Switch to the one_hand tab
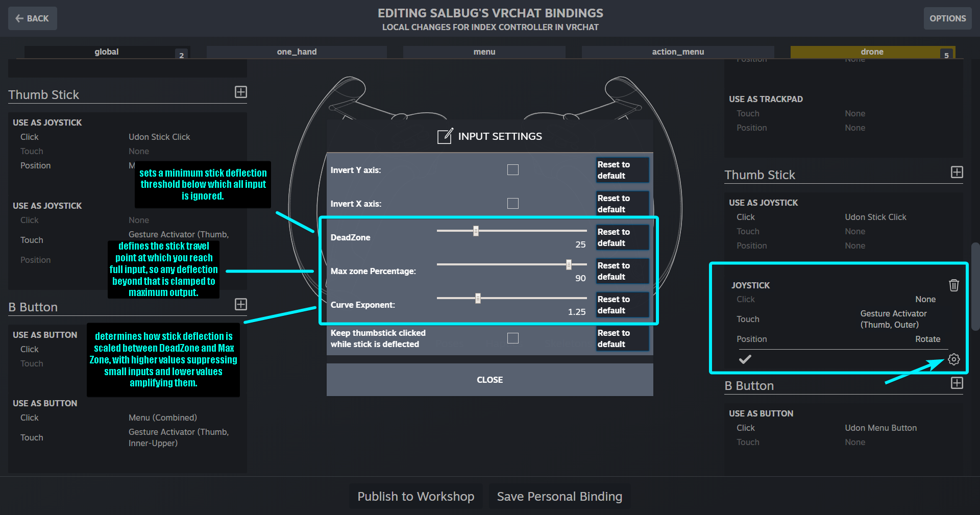980x515 pixels. pyautogui.click(x=297, y=52)
